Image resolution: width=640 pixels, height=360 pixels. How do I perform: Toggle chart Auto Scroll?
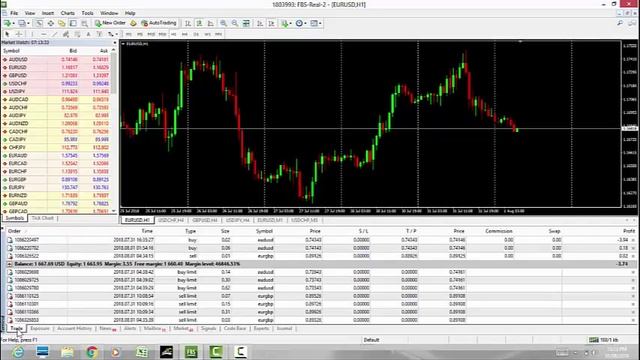pyautogui.click(x=260, y=23)
